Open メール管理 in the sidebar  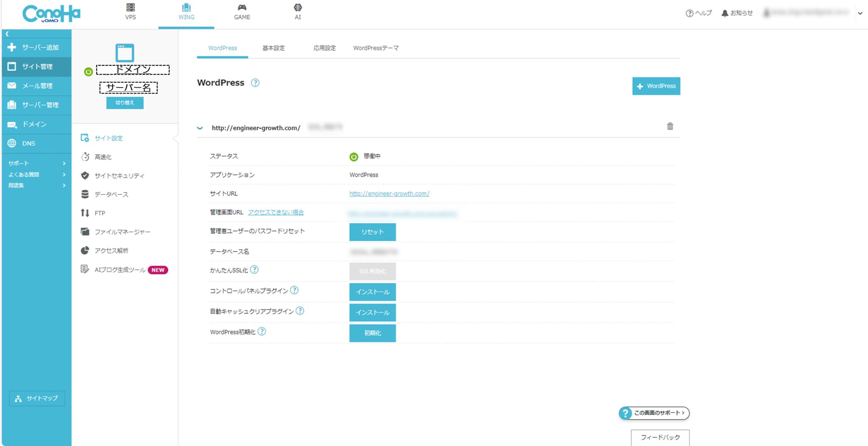[37, 86]
